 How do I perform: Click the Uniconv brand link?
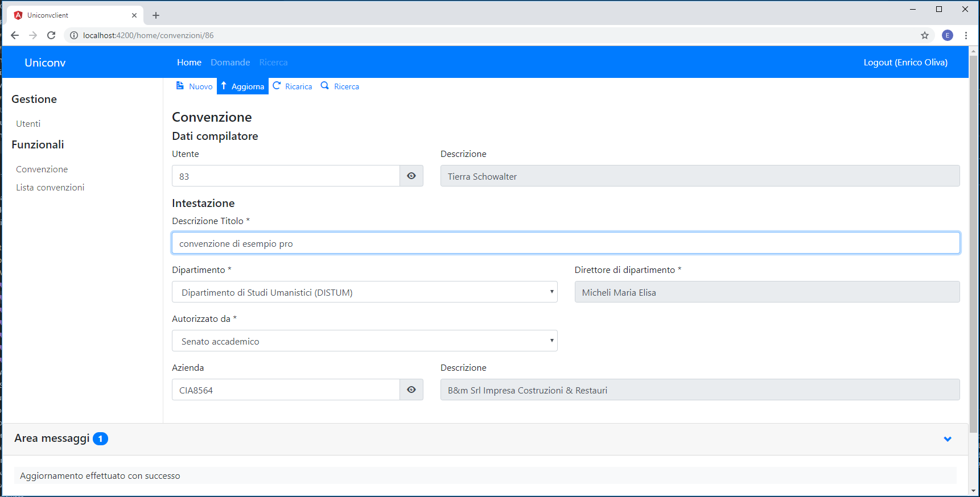pyautogui.click(x=45, y=63)
